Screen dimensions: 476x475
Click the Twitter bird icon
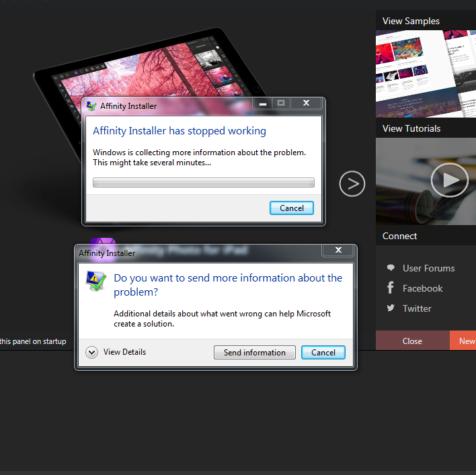coord(391,308)
